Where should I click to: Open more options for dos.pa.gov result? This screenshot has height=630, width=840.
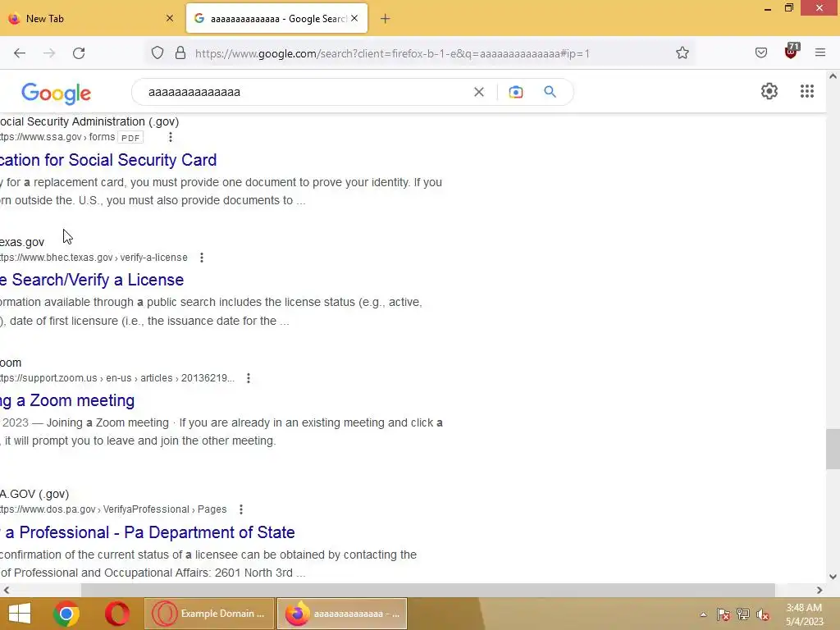pos(241,509)
